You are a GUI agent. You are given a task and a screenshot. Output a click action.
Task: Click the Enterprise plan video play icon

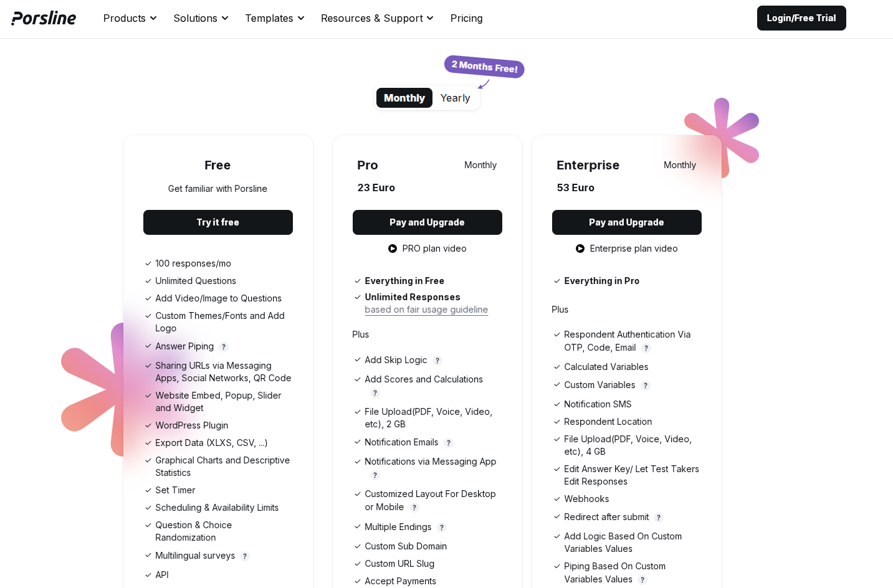580,249
